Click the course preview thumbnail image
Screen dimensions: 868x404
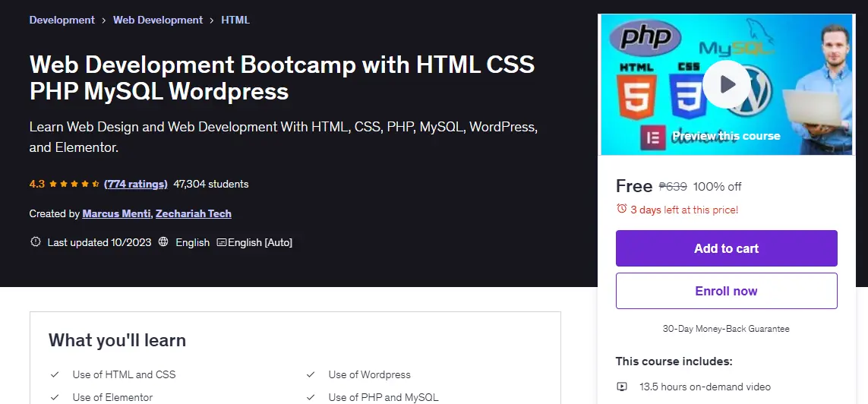pos(726,84)
